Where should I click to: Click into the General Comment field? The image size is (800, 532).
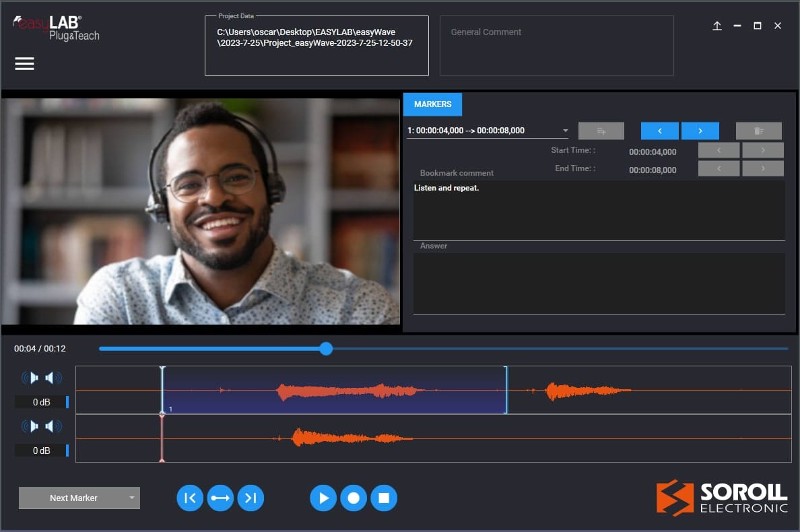[556, 46]
